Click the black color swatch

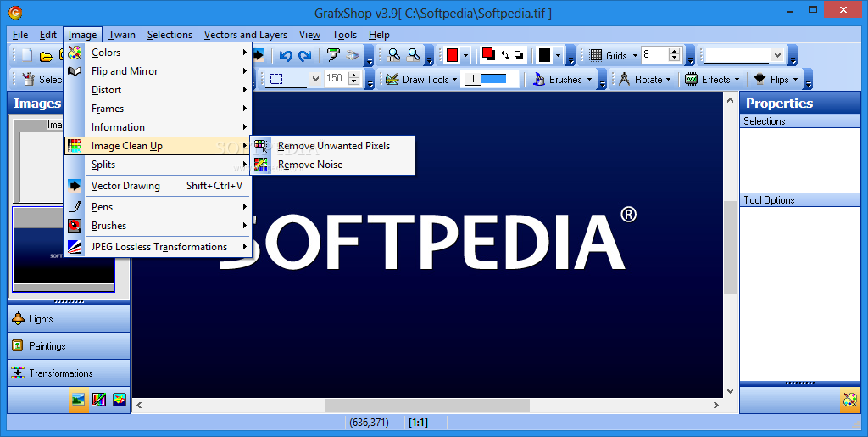(545, 55)
